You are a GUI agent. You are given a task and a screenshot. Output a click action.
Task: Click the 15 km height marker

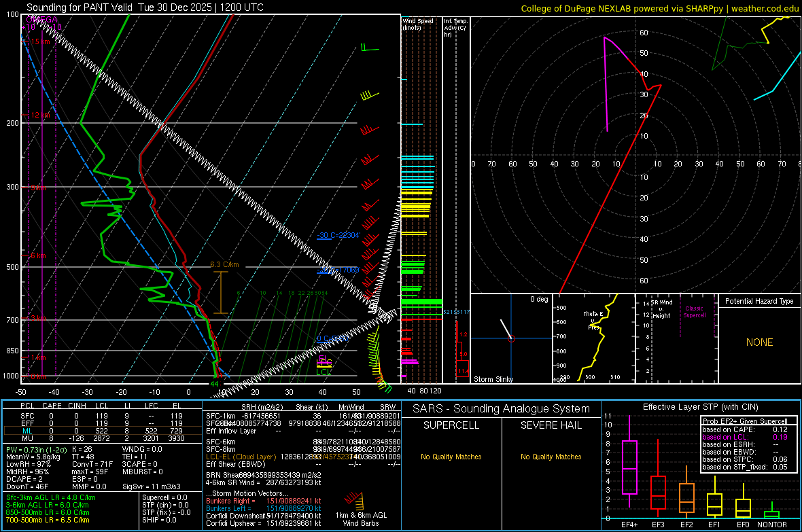(x=41, y=41)
